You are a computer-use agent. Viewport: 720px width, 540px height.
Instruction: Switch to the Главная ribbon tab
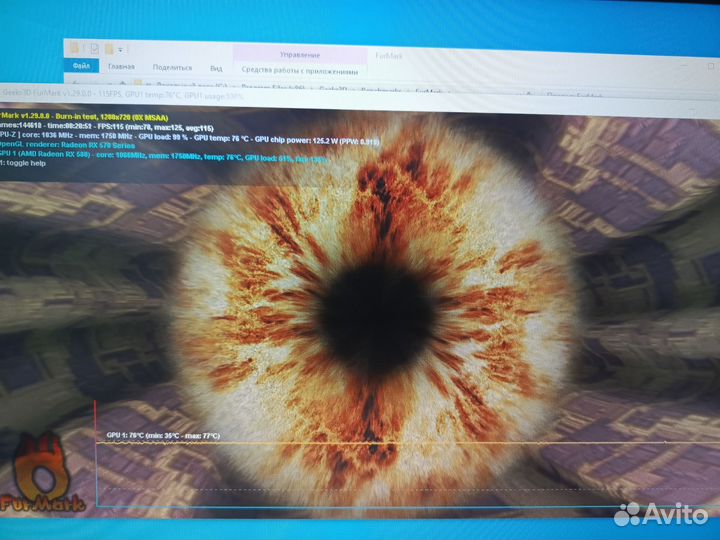click(x=121, y=67)
